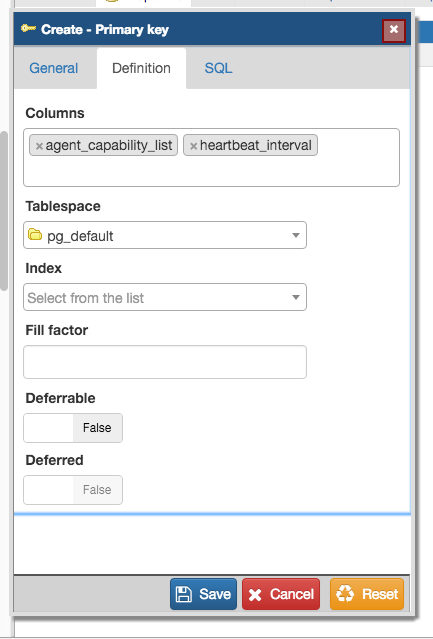Reset the form fields
Image resolution: width=433 pixels, height=639 pixels.
click(367, 594)
